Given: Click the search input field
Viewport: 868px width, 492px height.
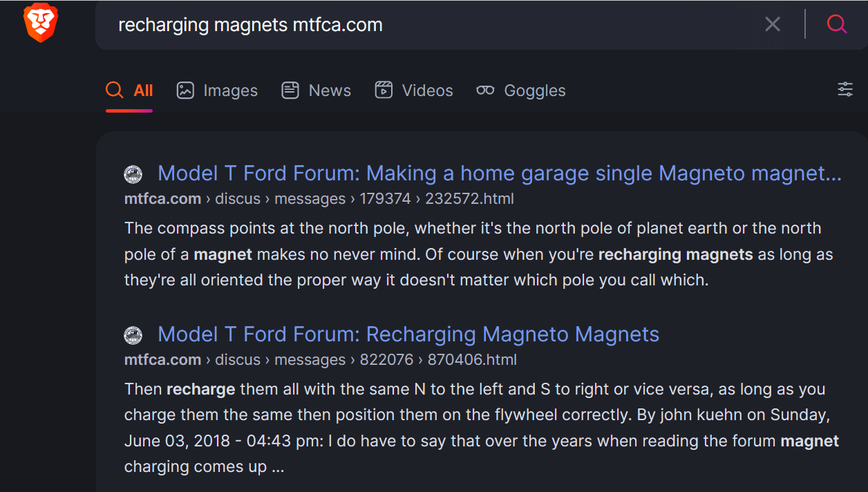Looking at the screenshot, I should pyautogui.click(x=428, y=25).
